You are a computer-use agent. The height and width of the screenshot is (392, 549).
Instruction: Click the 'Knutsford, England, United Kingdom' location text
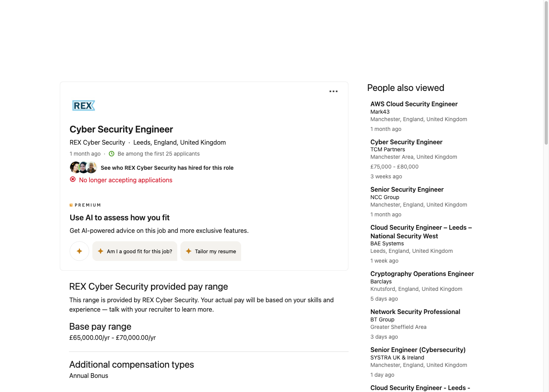coord(416,289)
